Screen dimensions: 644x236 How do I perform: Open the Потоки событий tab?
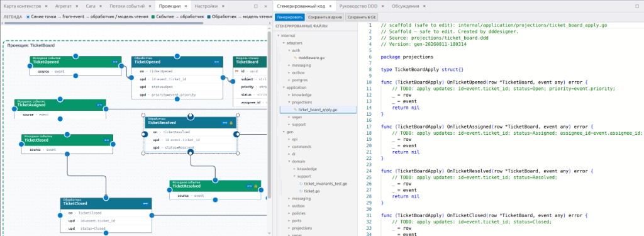tap(127, 6)
